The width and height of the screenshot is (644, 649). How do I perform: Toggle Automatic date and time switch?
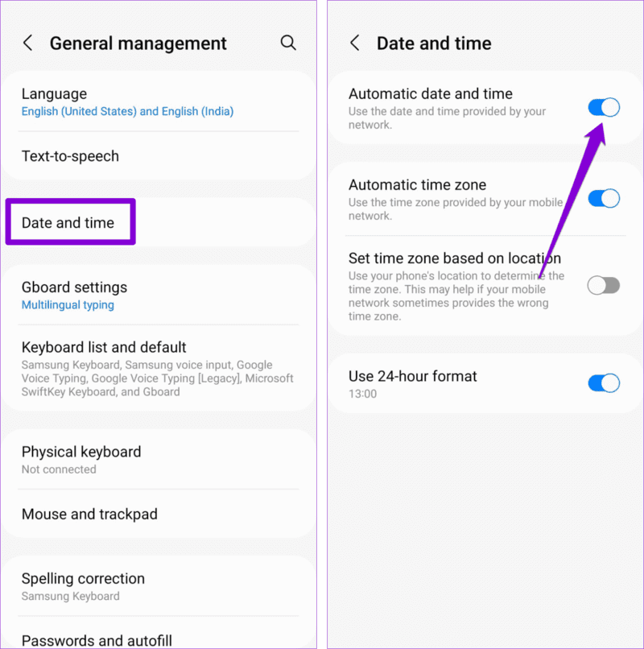point(604,108)
